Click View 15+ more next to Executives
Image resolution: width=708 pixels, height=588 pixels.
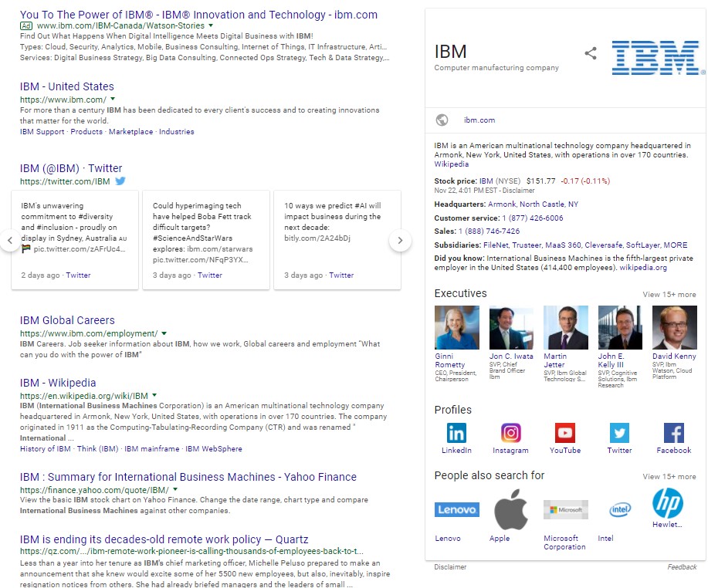pos(669,294)
